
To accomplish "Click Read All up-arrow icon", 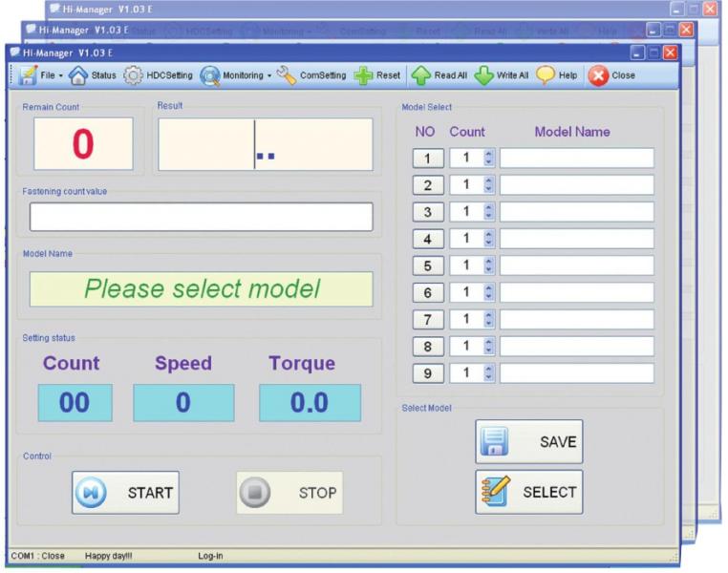I will [420, 75].
